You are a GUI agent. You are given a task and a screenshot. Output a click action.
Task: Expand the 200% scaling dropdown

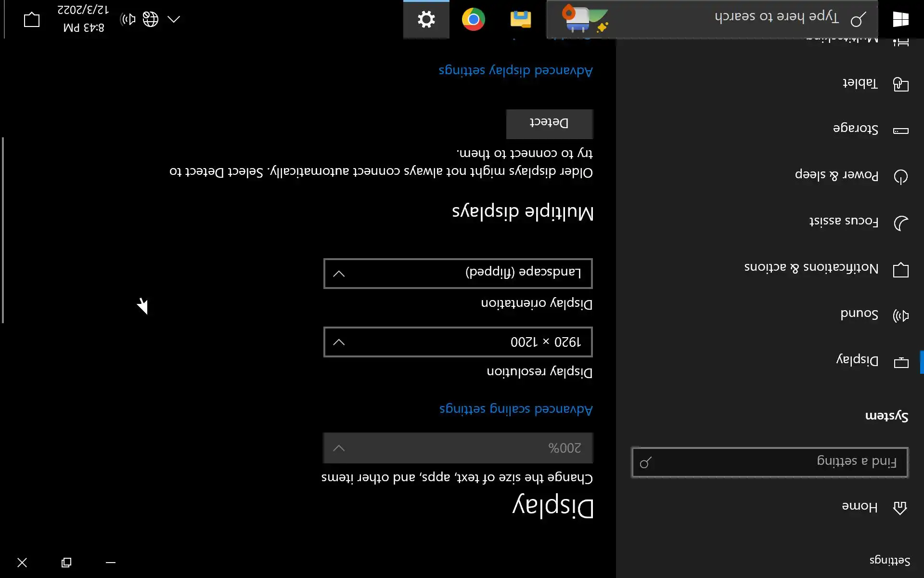click(458, 448)
